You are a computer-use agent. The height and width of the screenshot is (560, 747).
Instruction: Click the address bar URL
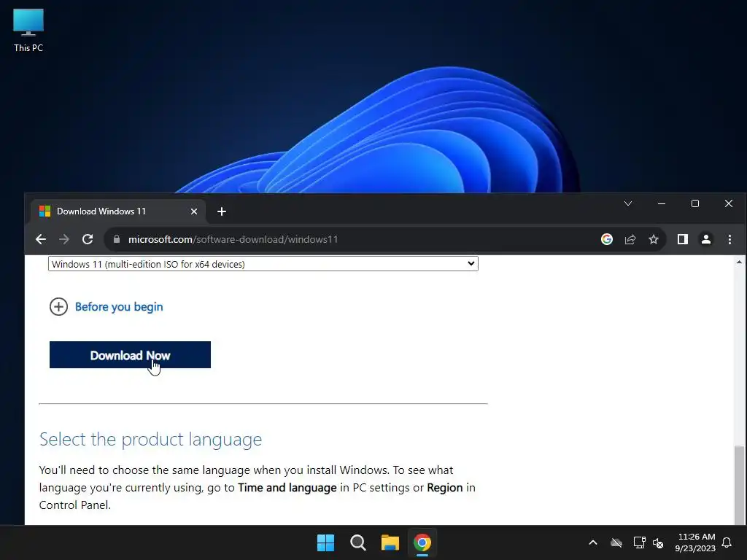pos(233,239)
